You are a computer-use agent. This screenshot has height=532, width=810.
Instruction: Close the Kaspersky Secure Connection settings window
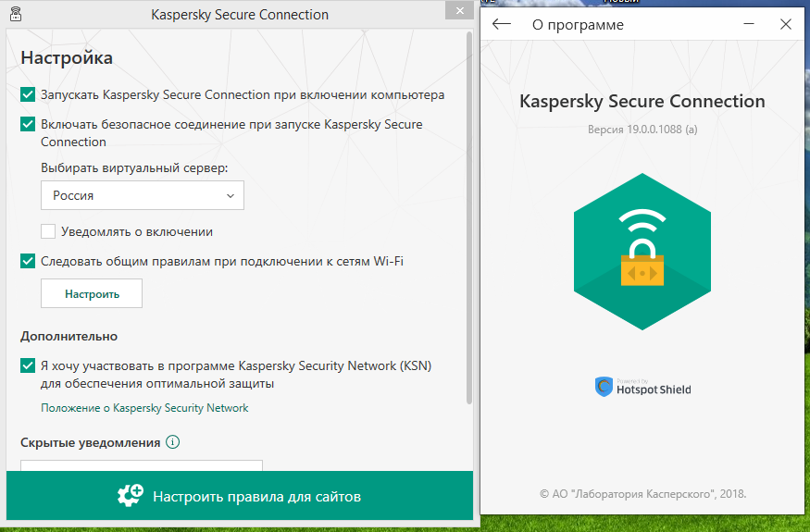(459, 10)
